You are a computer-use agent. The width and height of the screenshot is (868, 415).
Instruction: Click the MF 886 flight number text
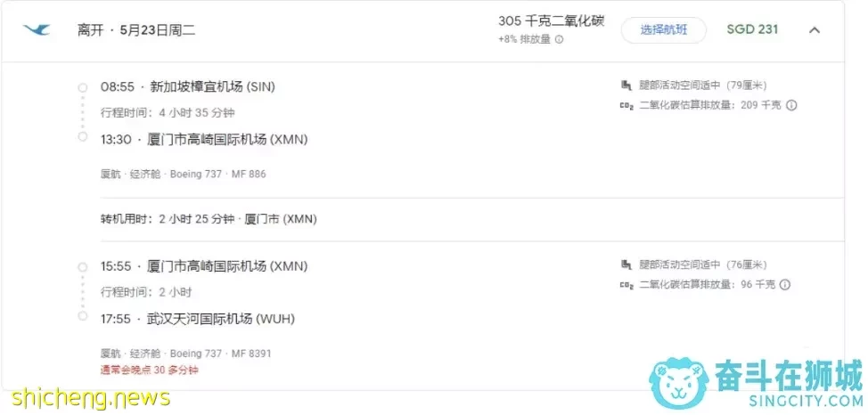pos(249,175)
